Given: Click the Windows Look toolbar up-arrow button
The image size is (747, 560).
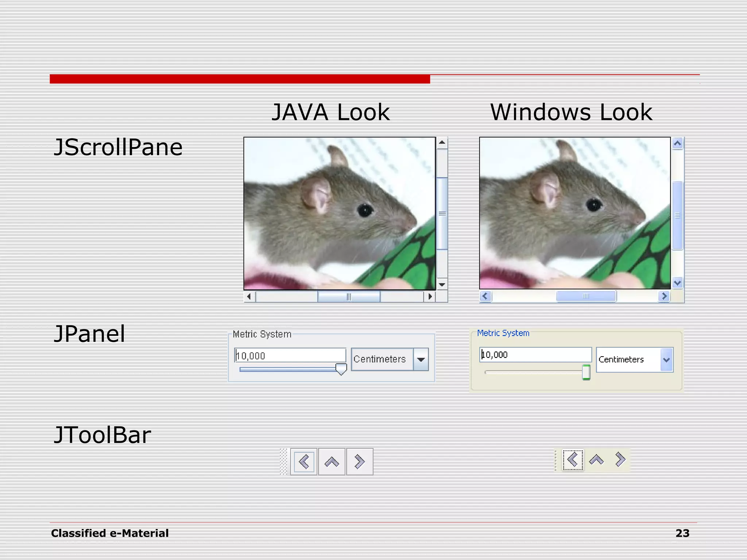Looking at the screenshot, I should 596,460.
